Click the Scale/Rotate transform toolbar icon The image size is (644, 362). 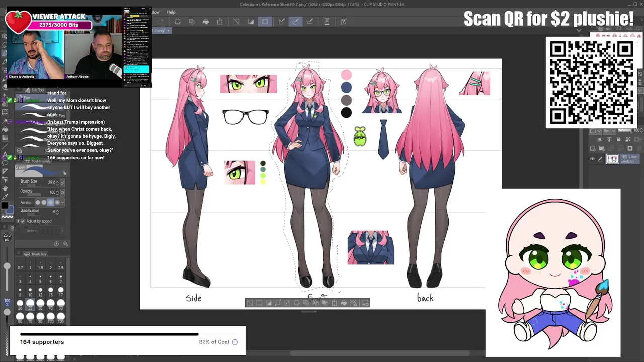(x=220, y=22)
